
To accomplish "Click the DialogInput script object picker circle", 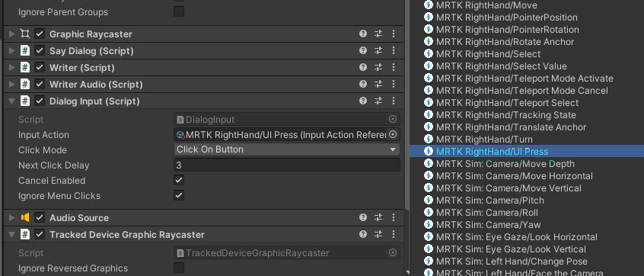I will click(393, 119).
